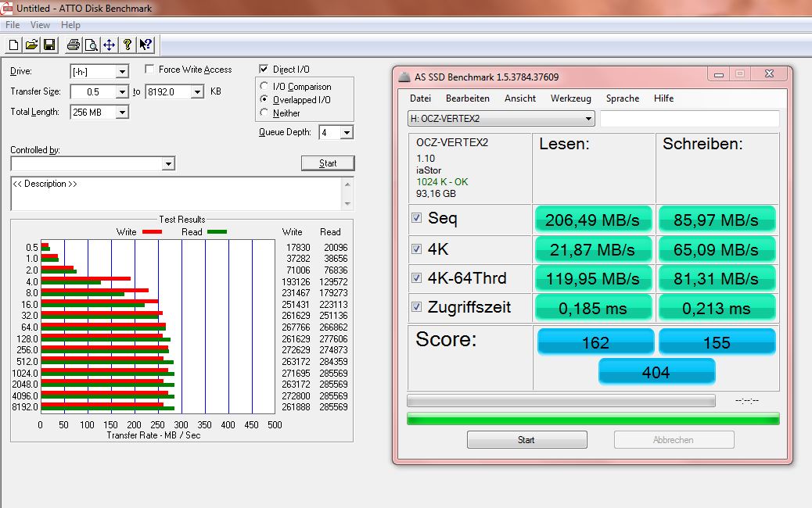Click the ATTO Disk Benchmark title bar icon
Screen dimensions: 812x508
[x=7, y=8]
